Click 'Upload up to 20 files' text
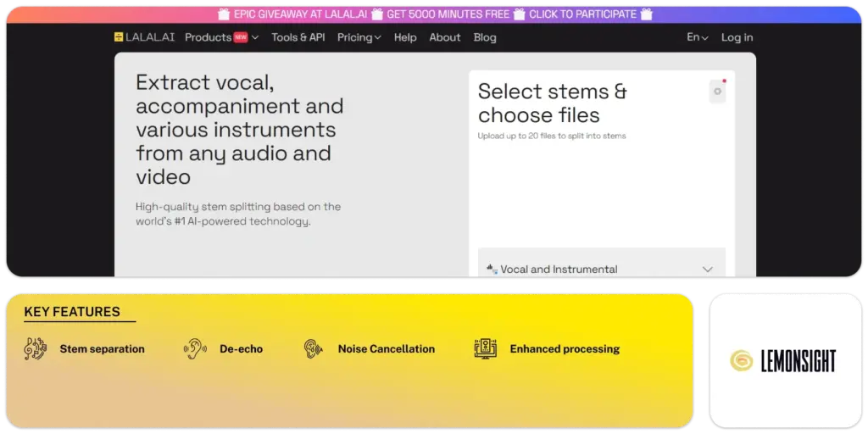This screenshot has width=868, height=434. pyautogui.click(x=552, y=136)
